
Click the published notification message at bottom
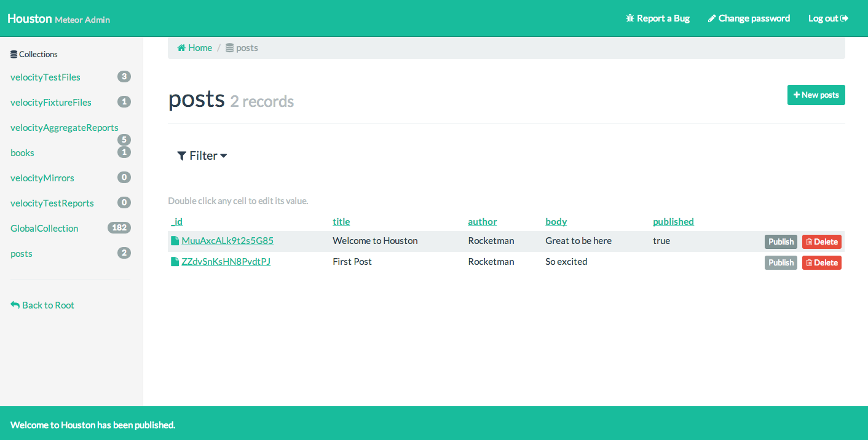click(x=93, y=425)
